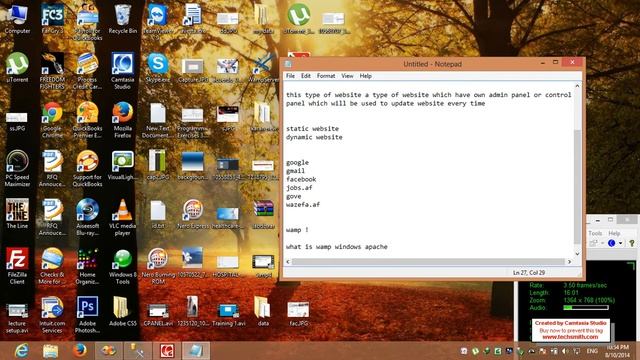Select the id.txt text file

click(158, 214)
